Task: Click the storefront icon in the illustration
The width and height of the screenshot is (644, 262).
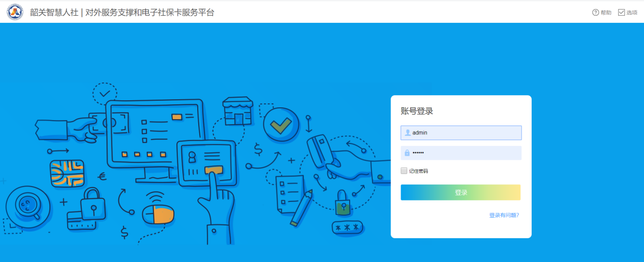Action: [x=238, y=111]
